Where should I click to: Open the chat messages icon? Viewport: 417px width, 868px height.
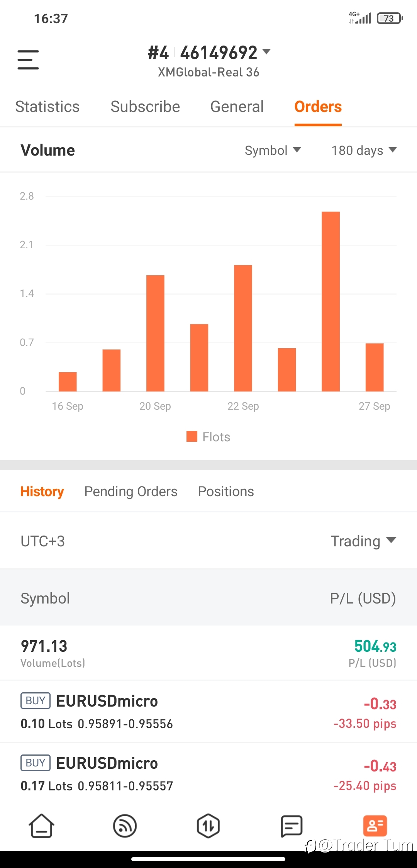292,826
